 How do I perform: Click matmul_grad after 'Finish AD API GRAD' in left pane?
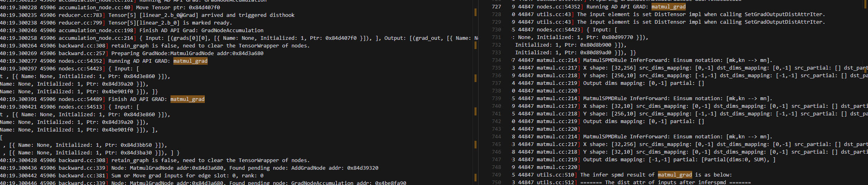(x=187, y=99)
